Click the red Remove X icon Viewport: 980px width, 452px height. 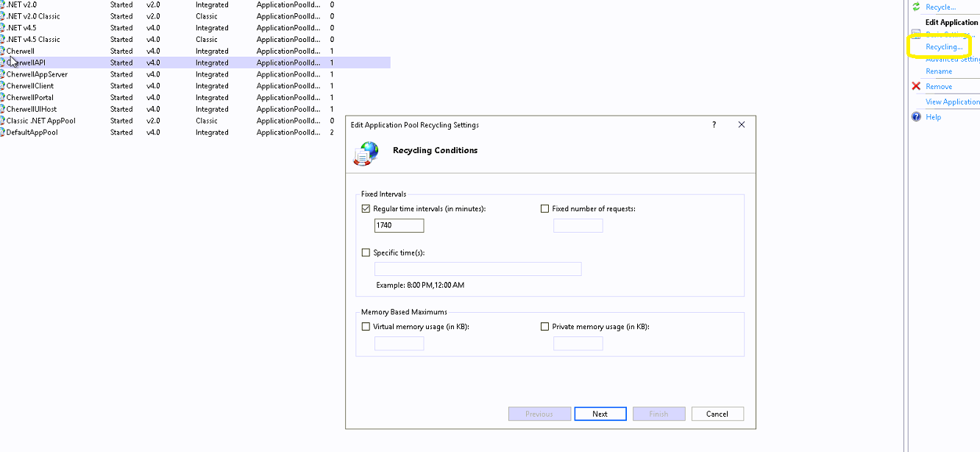point(916,86)
